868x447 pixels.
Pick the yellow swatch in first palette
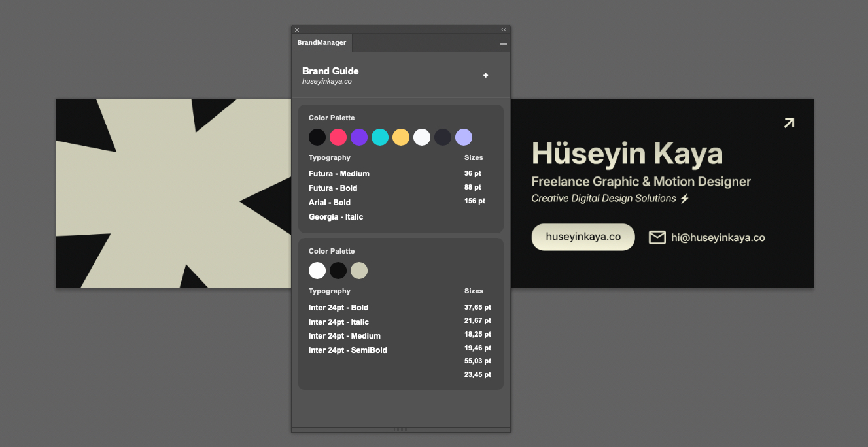point(401,137)
